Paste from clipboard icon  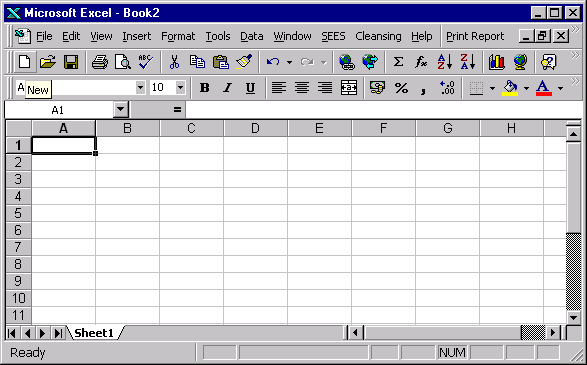click(x=221, y=62)
